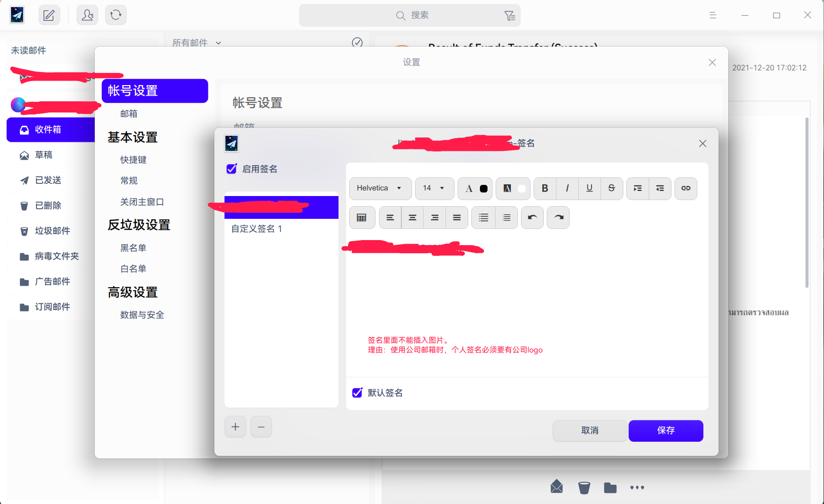
Task: Align signature text left
Action: point(390,218)
